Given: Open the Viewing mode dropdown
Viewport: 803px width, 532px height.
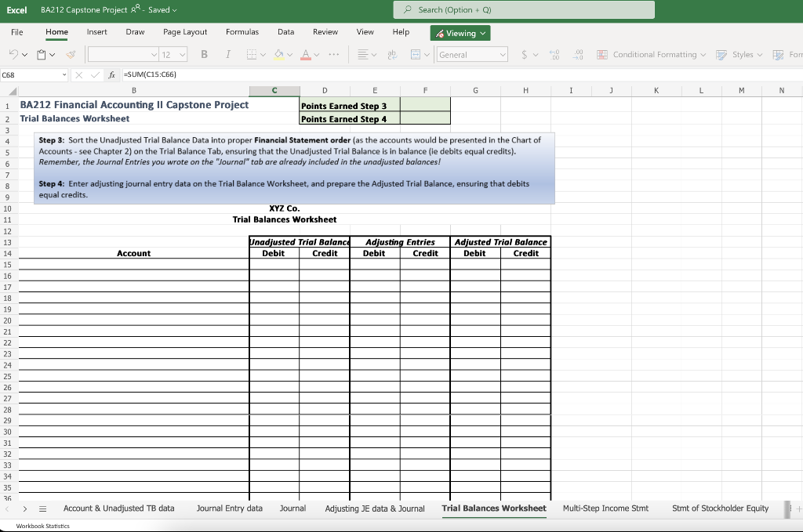Looking at the screenshot, I should click(x=460, y=32).
